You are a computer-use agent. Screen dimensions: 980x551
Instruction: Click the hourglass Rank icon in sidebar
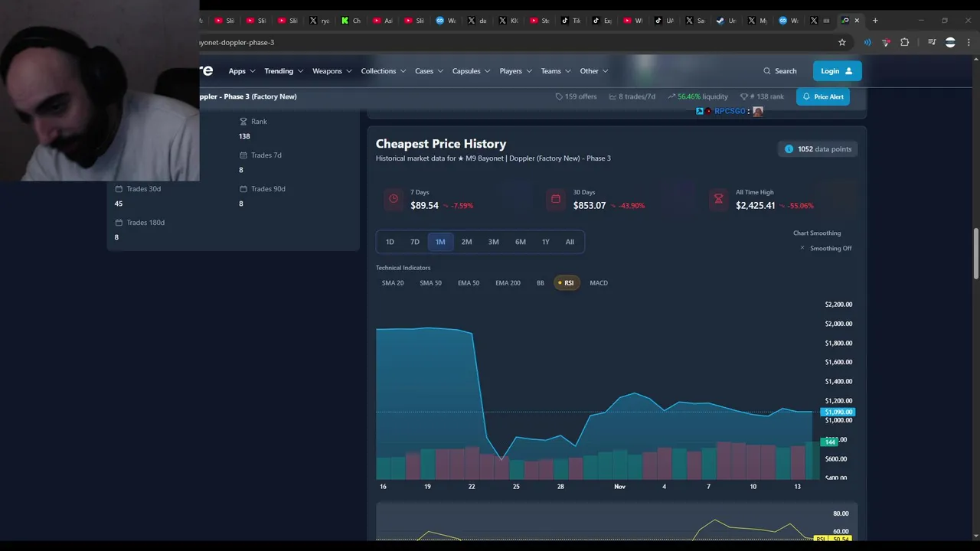[243, 122]
